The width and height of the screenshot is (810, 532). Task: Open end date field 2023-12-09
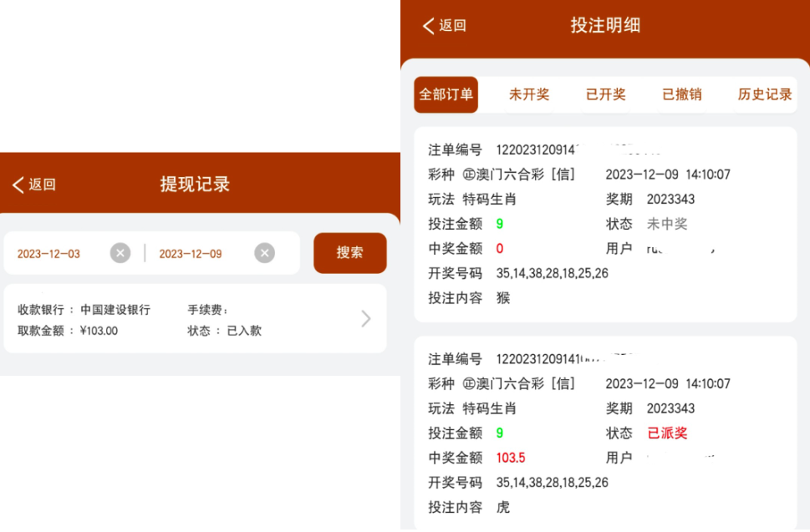pyautogui.click(x=191, y=254)
